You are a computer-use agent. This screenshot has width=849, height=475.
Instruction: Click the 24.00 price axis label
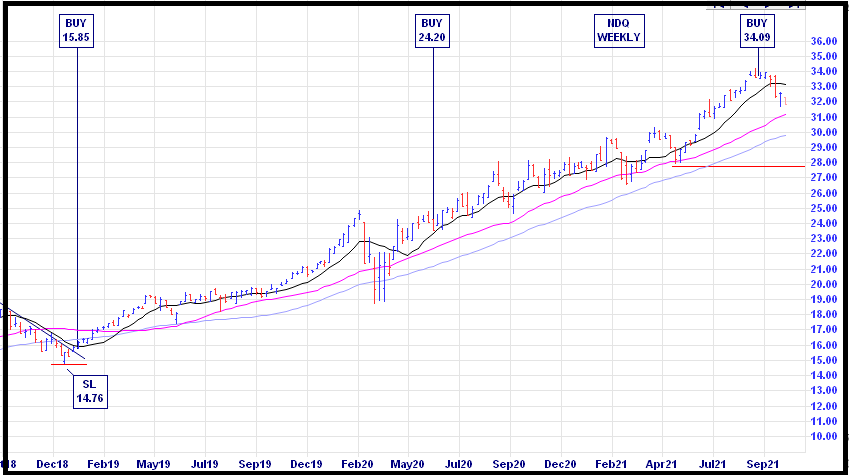[x=824, y=223]
